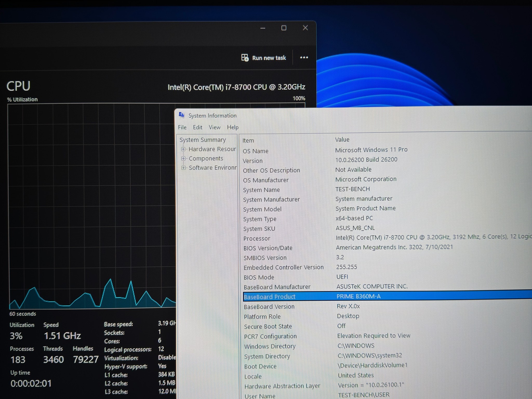
Task: Select the SMBIOS Version row
Action: (x=387, y=257)
